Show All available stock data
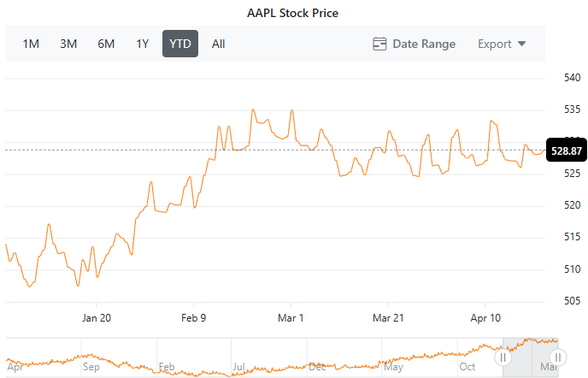Screen dimensions: 588x378 pos(219,44)
